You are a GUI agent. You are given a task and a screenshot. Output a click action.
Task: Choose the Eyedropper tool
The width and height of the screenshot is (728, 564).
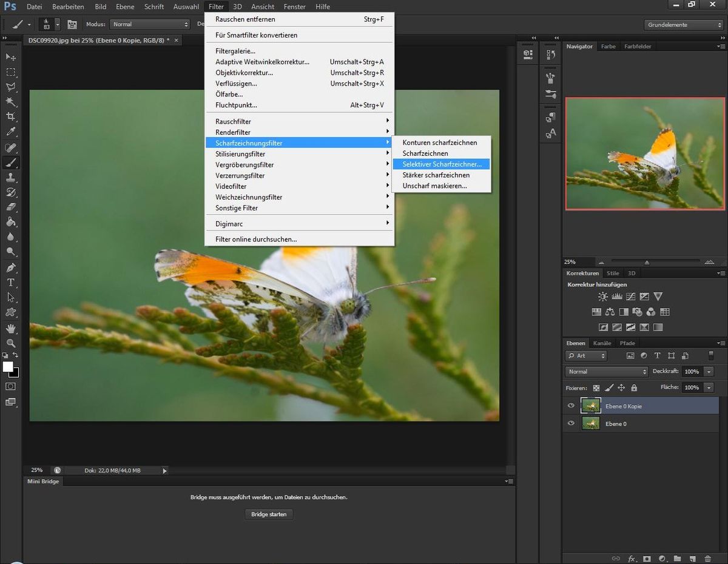11,132
